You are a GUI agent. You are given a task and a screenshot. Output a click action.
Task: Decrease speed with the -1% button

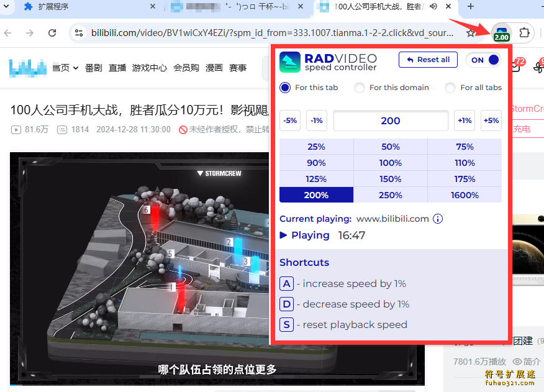click(x=317, y=121)
